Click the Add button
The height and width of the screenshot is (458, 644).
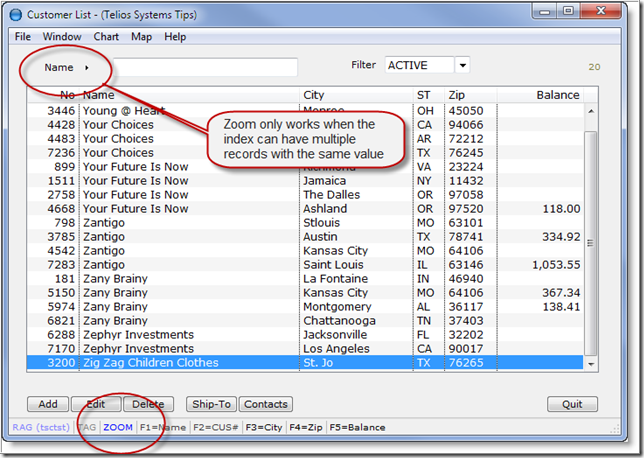(47, 405)
